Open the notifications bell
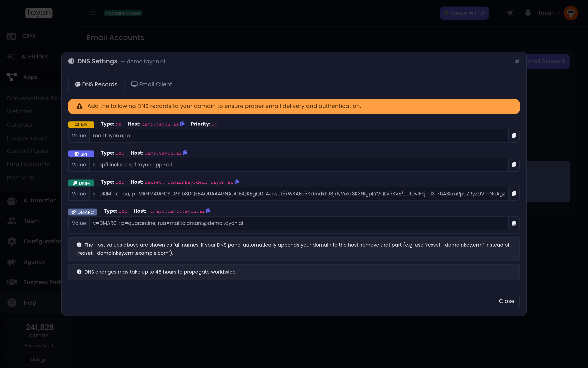Image resolution: width=588 pixels, height=368 pixels. click(x=528, y=12)
